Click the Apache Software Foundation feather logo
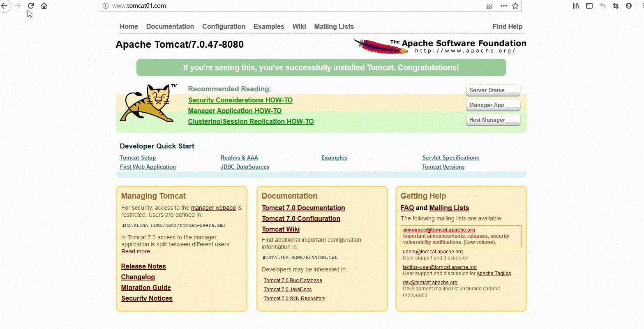The height and width of the screenshot is (329, 644). point(440,46)
